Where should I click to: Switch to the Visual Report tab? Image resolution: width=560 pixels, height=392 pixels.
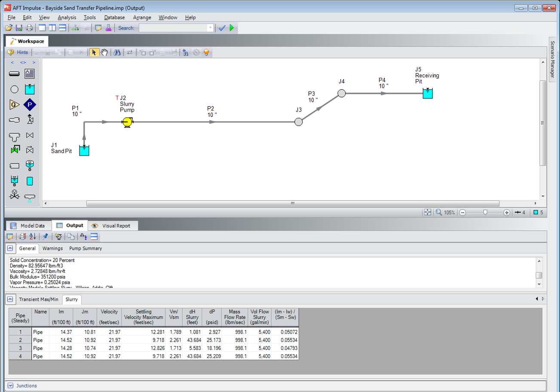tap(113, 226)
